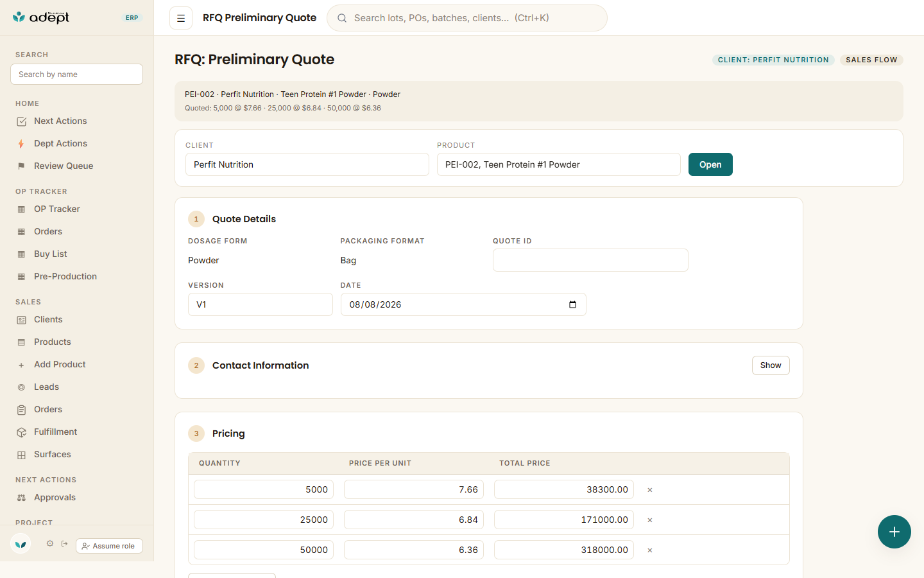Click the price per unit field showing 6.84
924x578 pixels.
[x=414, y=520]
